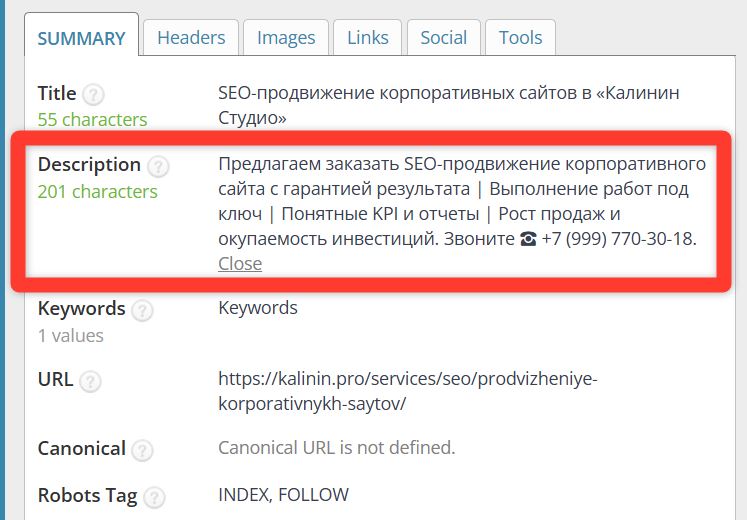Image resolution: width=747 pixels, height=520 pixels.
Task: Click the 'Canonical' field label
Action: coord(81,449)
